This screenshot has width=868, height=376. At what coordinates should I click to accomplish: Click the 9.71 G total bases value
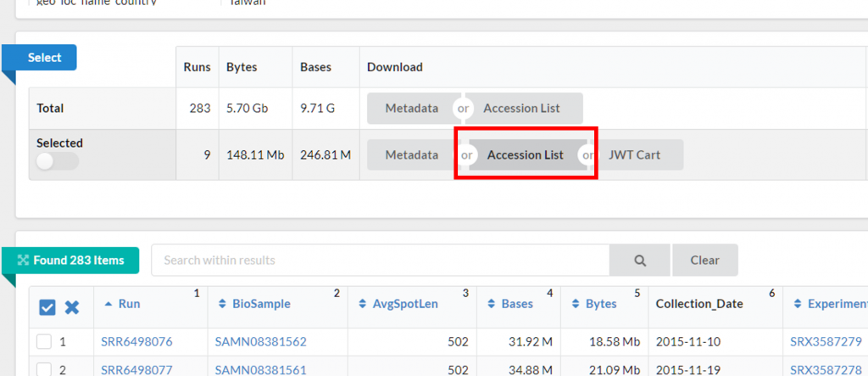pyautogui.click(x=317, y=108)
